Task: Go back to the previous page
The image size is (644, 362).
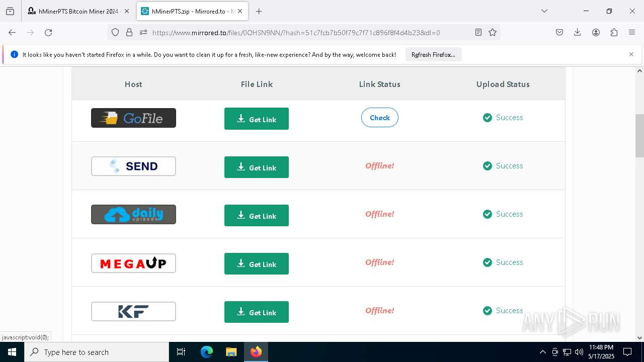Action: tap(12, 32)
